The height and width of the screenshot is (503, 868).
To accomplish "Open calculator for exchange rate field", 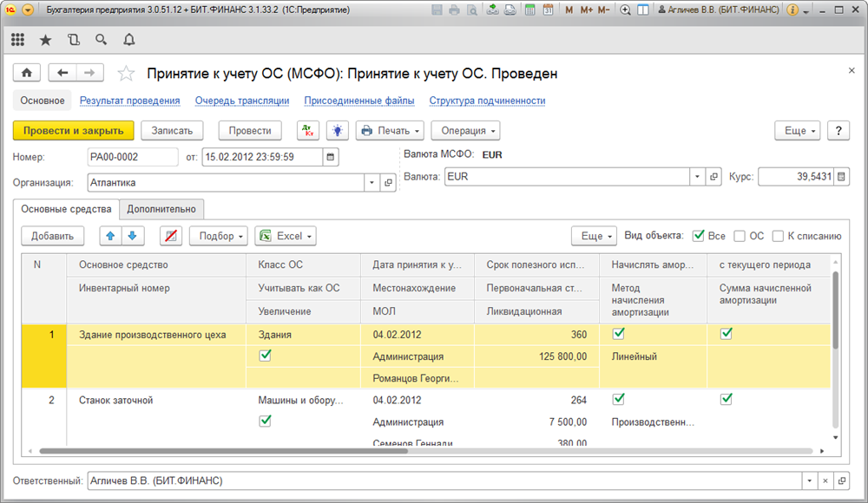I will (x=841, y=177).
